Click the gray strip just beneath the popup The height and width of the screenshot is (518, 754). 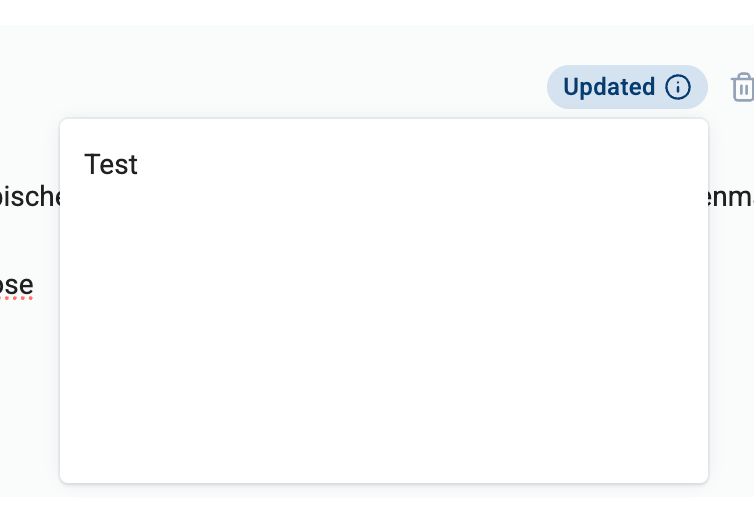(x=384, y=490)
